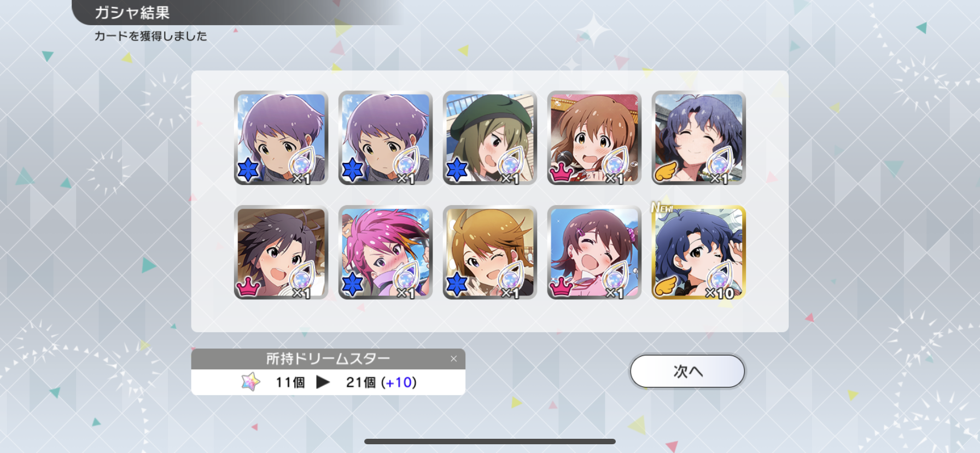The image size is (980, 453).
Task: Tap the blue snowflake icon on beret card
Action: pyautogui.click(x=457, y=170)
